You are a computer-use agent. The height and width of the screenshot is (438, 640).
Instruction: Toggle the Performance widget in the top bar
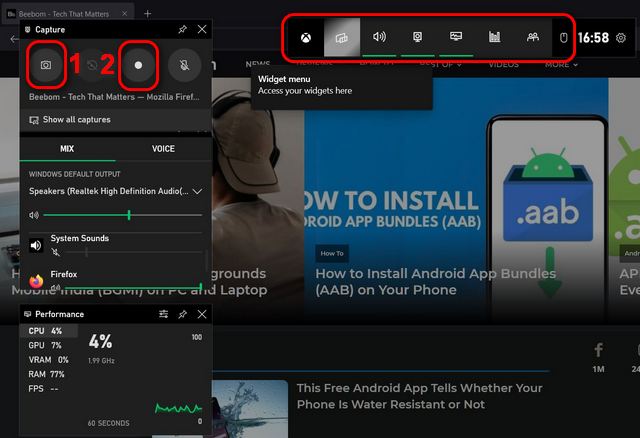pyautogui.click(x=456, y=37)
